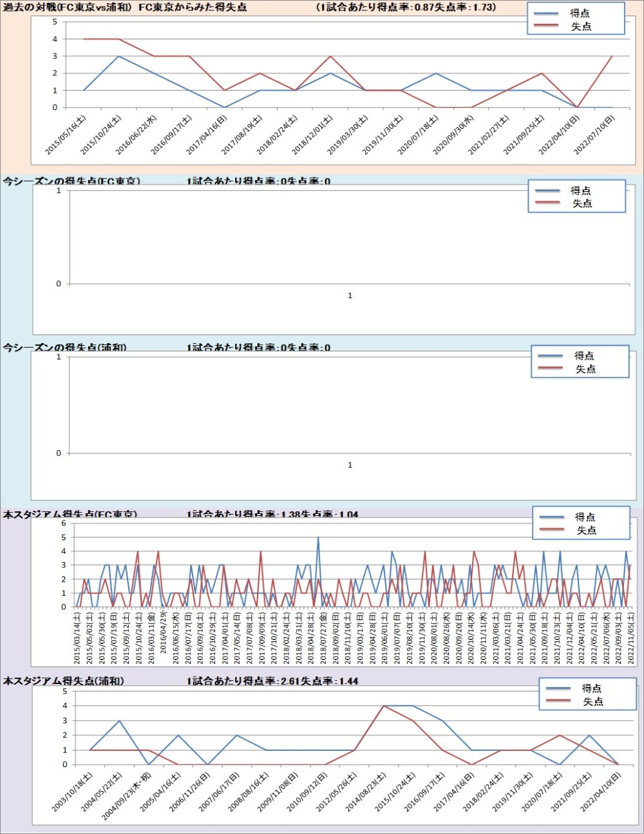Click red 失点 legend line in 本スタジアム 浦和 chart
This screenshot has width=644, height=834.
(x=557, y=701)
